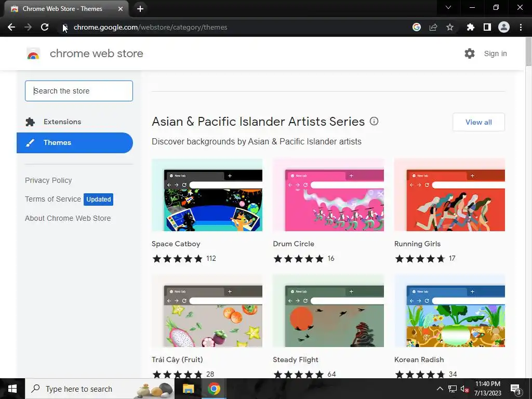Open the Terms of Service link
Screen dimensions: 532x399
click(53, 199)
